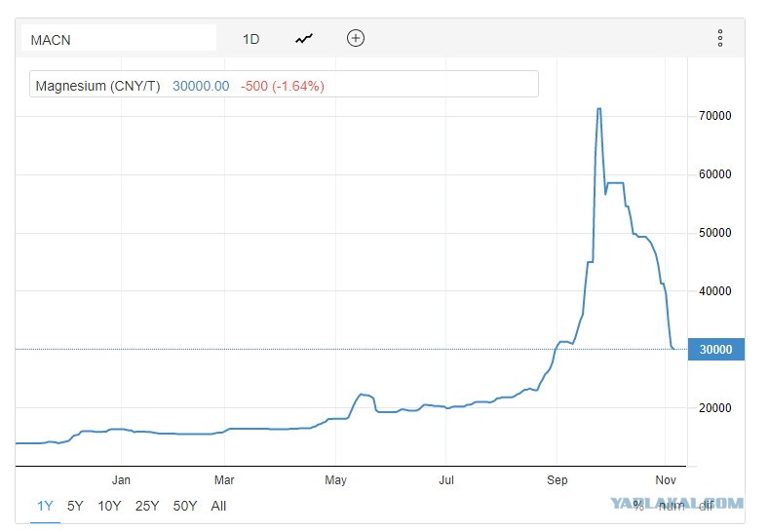
Task: Toggle dif scale mode
Action: [707, 506]
